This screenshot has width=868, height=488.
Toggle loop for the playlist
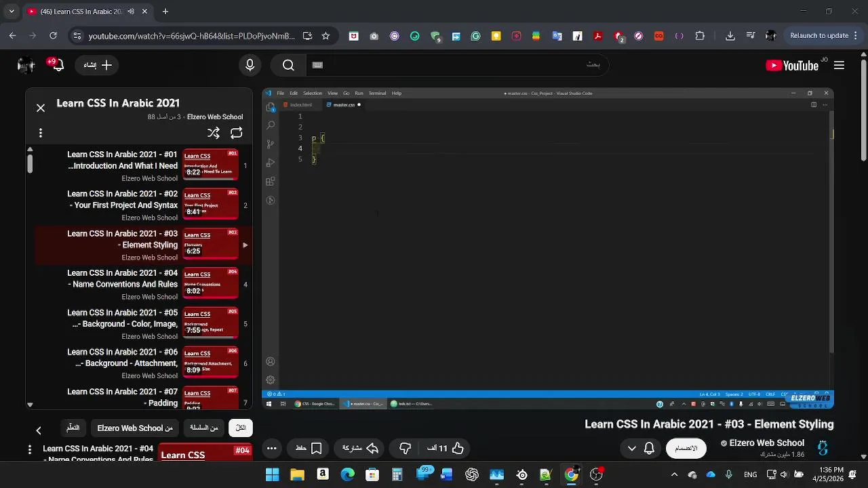(x=237, y=133)
